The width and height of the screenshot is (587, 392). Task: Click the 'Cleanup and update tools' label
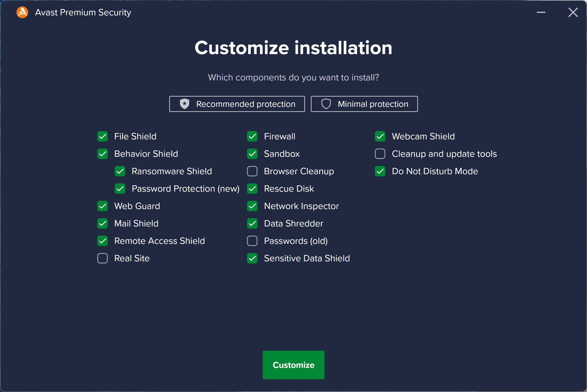(x=444, y=154)
